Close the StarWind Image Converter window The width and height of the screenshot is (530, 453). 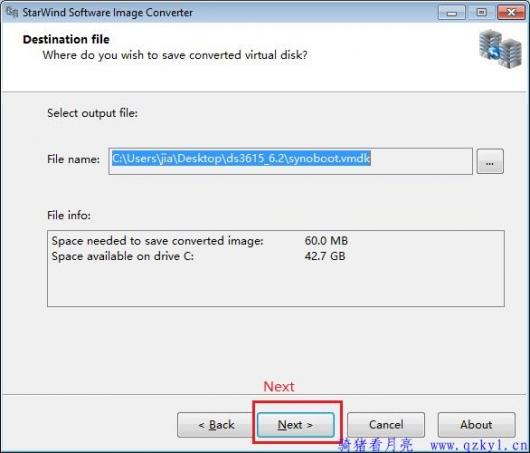coord(511,13)
